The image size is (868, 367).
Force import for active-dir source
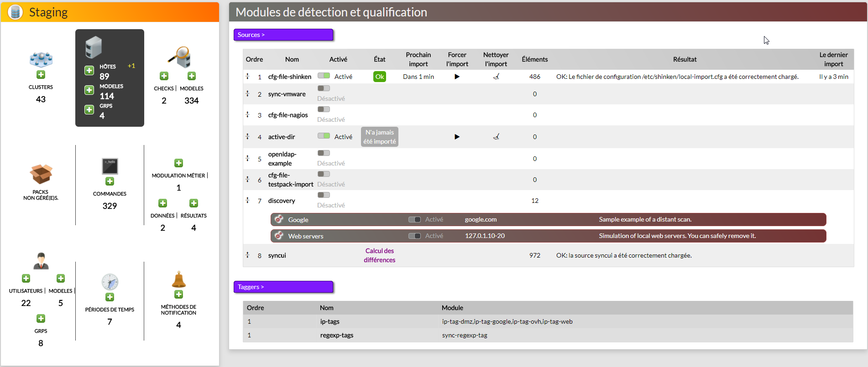coord(457,137)
